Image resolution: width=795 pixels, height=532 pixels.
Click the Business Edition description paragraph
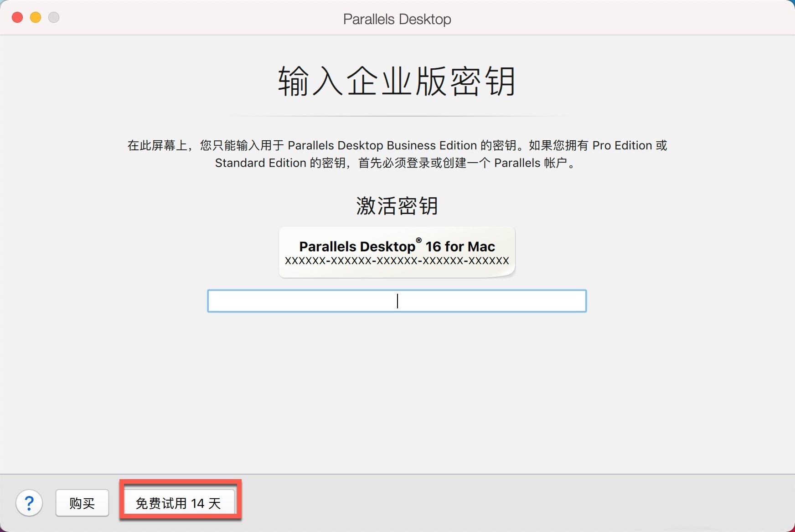396,154
